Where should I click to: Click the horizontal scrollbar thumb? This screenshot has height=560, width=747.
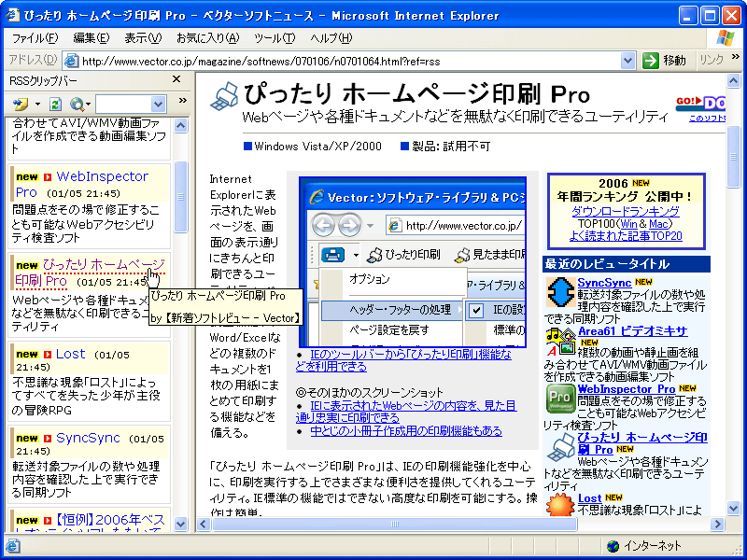pos(394,525)
